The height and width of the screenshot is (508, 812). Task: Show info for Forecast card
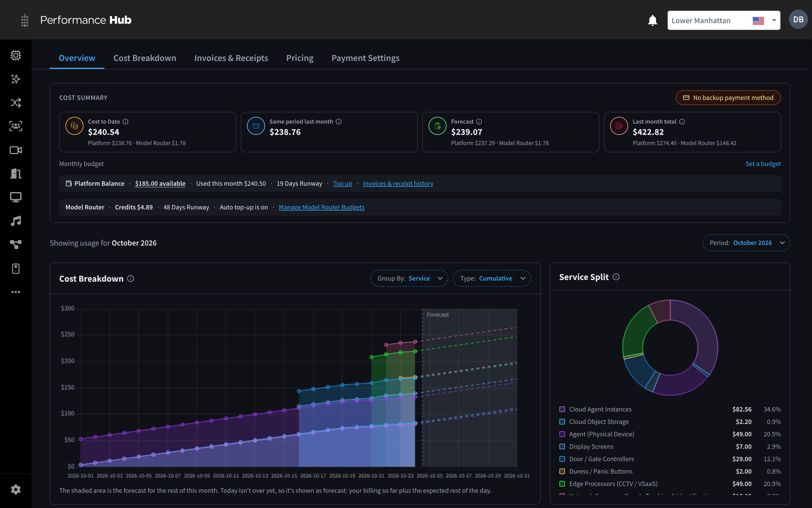coord(479,122)
